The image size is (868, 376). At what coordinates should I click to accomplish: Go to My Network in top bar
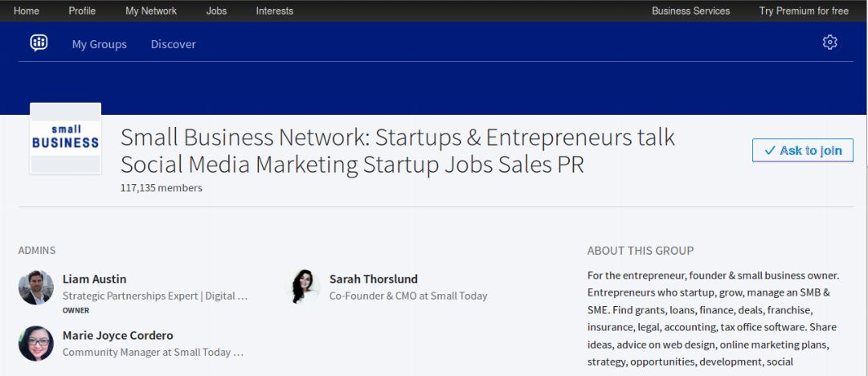[x=151, y=11]
